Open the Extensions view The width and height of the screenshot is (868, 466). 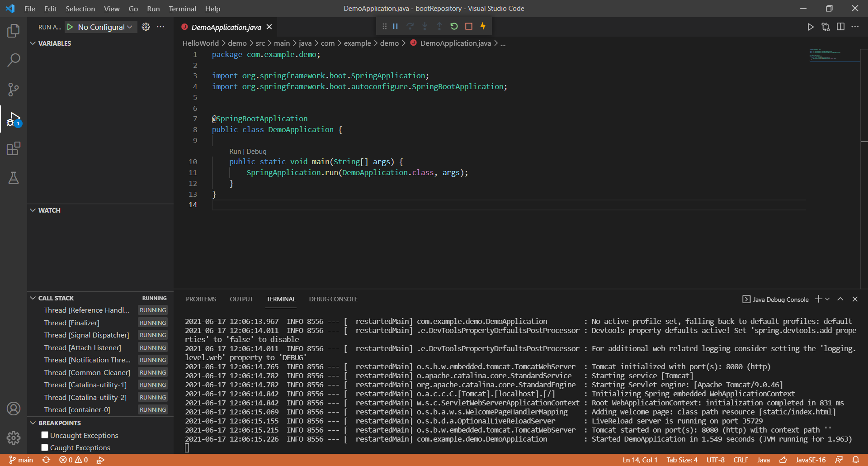point(14,149)
